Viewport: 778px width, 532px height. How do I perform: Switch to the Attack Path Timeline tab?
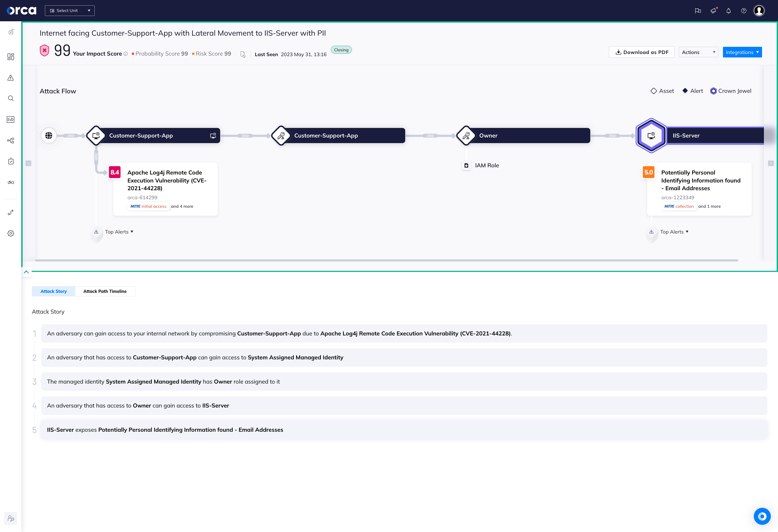point(105,291)
